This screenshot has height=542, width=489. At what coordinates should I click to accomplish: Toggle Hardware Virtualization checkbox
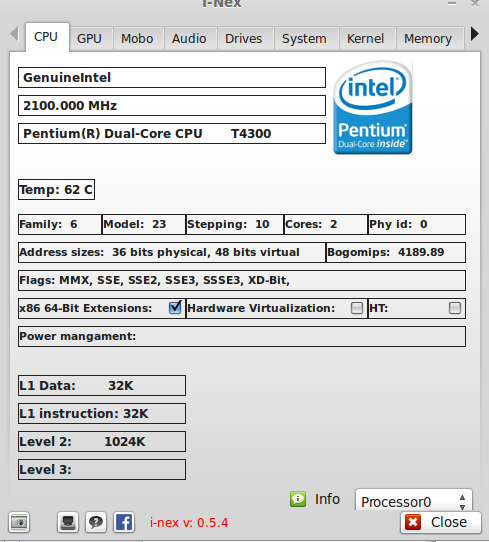point(357,308)
